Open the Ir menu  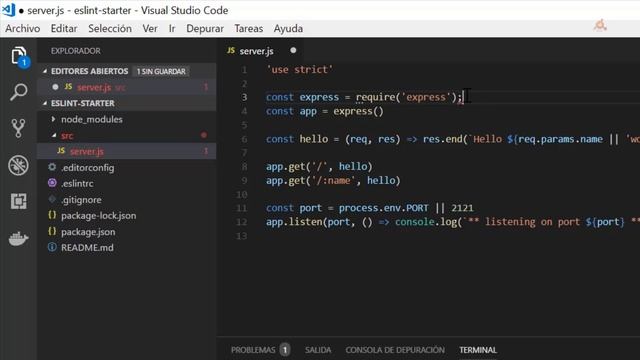[x=172, y=29]
